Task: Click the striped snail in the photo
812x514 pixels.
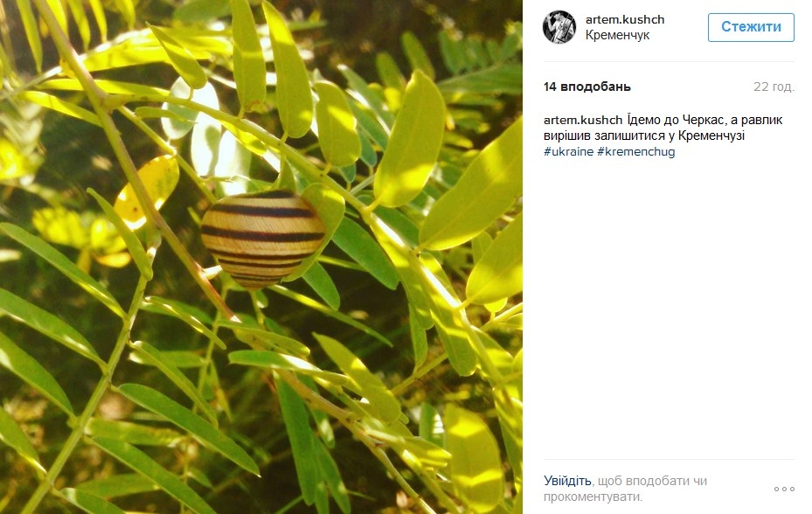Action: pos(263,239)
